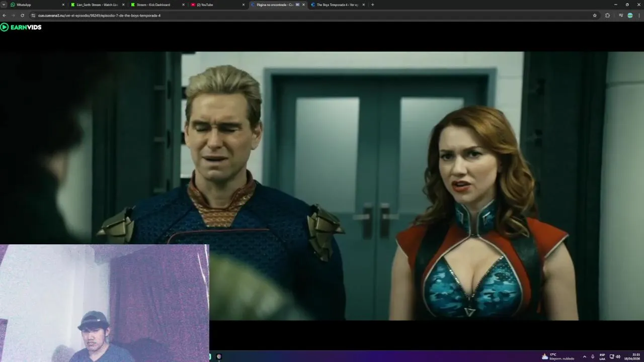Open a new browser tab
The width and height of the screenshot is (644, 362).
pos(372,5)
